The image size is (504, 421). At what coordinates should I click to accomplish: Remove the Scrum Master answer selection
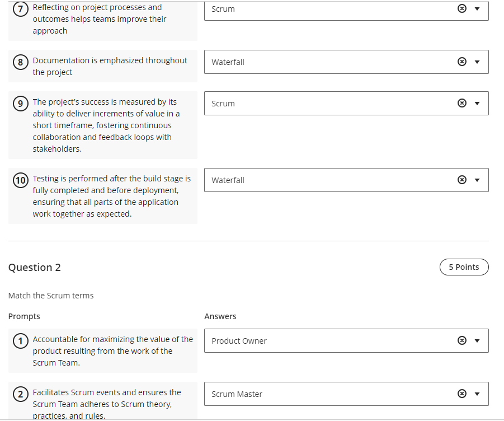(x=461, y=394)
